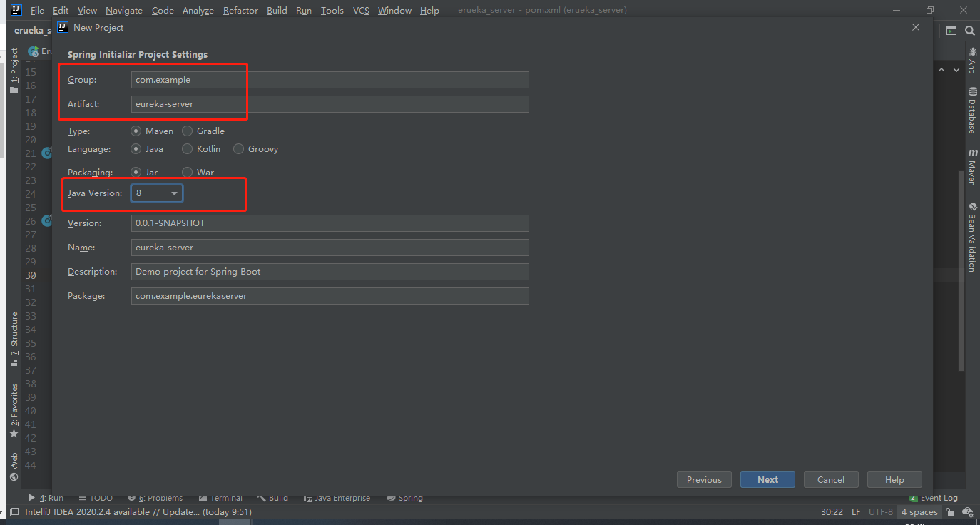This screenshot has height=525, width=980.
Task: Click the Artifact input field
Action: [x=330, y=104]
